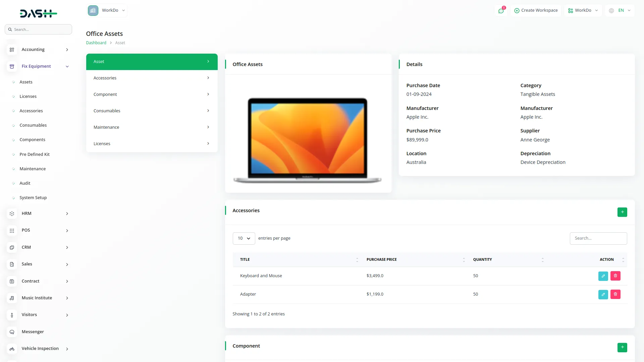Screen dimensions: 644x362
Task: Open the entries per page dropdown
Action: pyautogui.click(x=244, y=238)
